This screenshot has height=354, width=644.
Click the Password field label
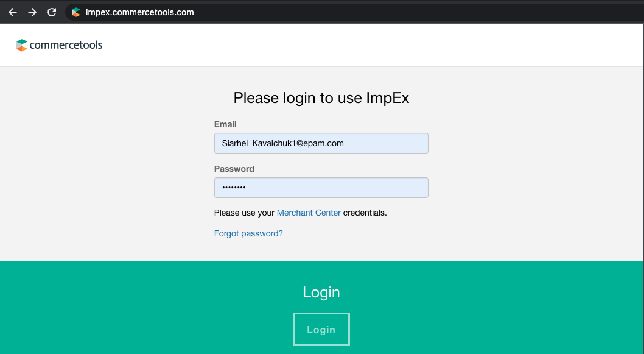(x=234, y=169)
